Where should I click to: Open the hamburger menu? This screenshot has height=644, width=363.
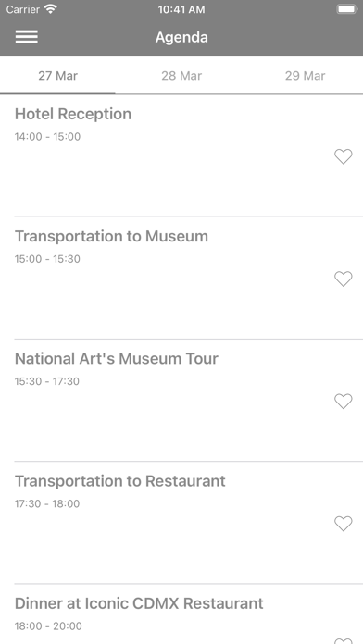[27, 37]
